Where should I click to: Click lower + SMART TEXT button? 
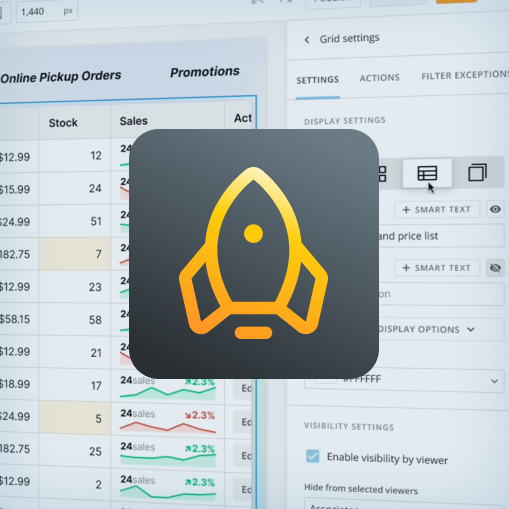437,268
